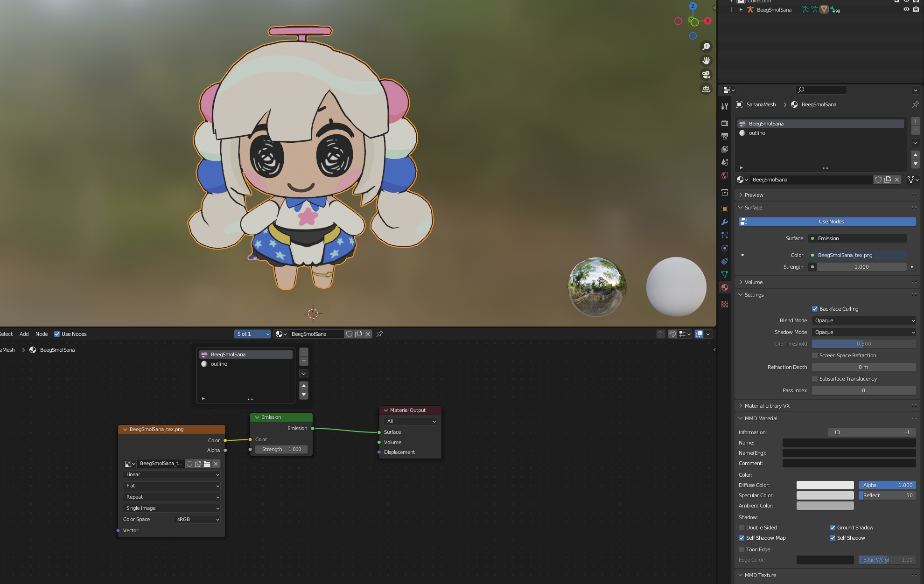The height and width of the screenshot is (584, 924).
Task: Open the Slot 1 dropdown
Action: (252, 334)
